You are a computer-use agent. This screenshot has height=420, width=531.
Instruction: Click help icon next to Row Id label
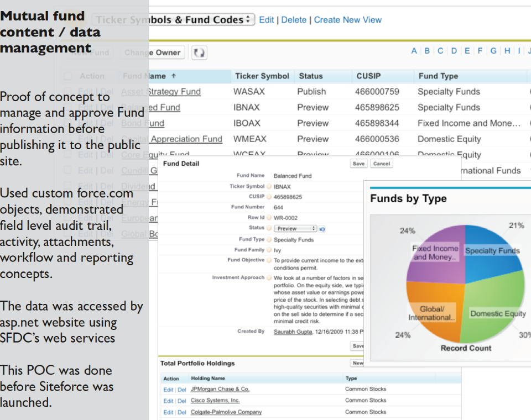[269, 218]
